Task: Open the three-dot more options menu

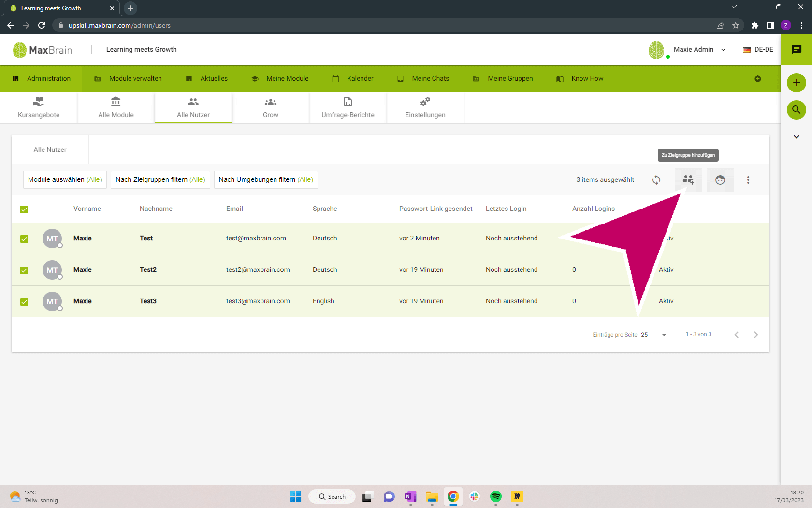Action: (x=748, y=180)
